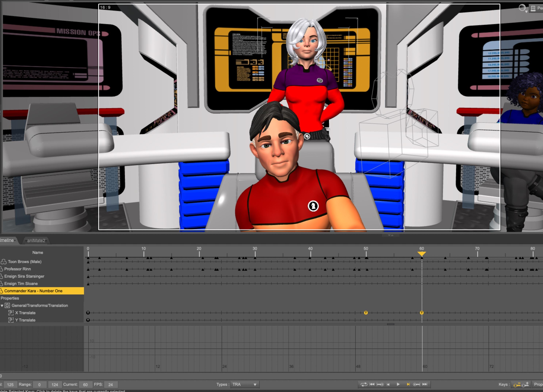This screenshot has width=543, height=392.
Task: Open the Types TRA dropdown
Action: pyautogui.click(x=244, y=385)
